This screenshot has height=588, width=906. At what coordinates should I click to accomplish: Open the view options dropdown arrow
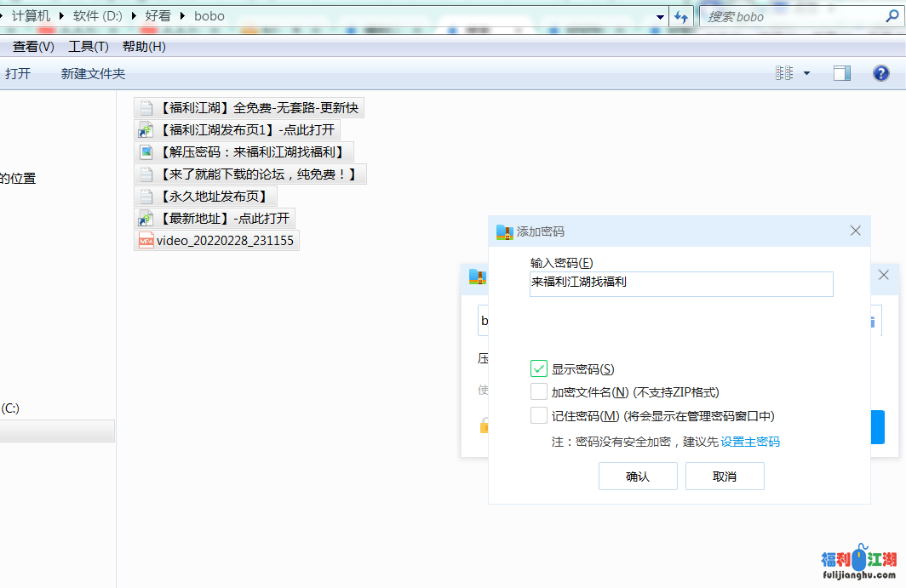click(x=806, y=73)
